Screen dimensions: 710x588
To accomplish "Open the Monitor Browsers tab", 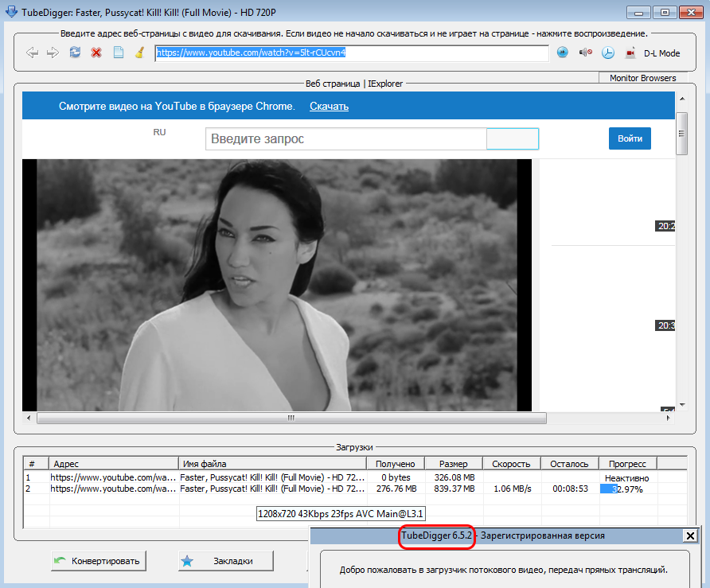I will 642,78.
